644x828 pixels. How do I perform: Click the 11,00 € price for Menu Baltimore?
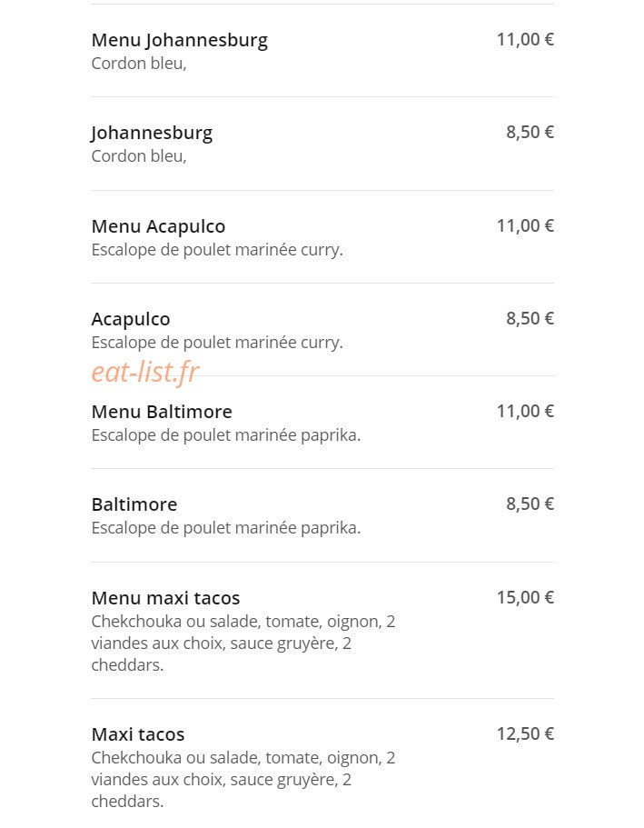pos(525,412)
